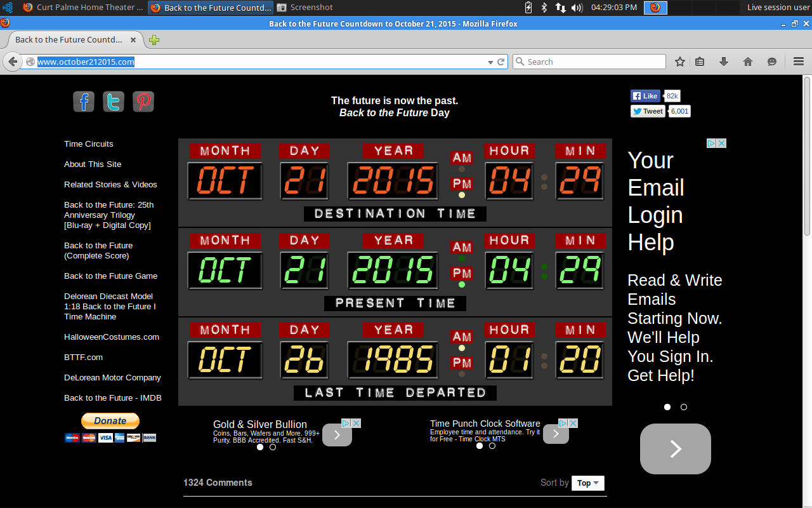Screen dimensions: 812x508
Task: Open the DeLorean Motor Company link
Action: pyautogui.click(x=112, y=378)
